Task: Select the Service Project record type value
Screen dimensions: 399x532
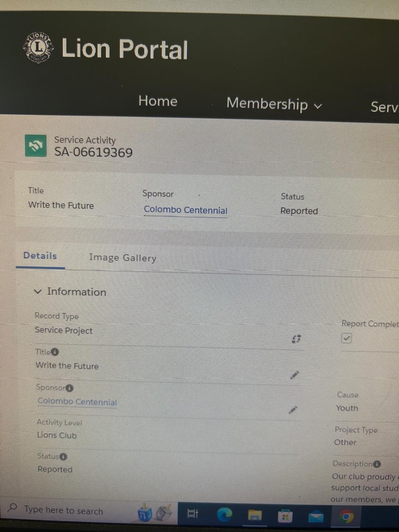Action: [x=64, y=330]
